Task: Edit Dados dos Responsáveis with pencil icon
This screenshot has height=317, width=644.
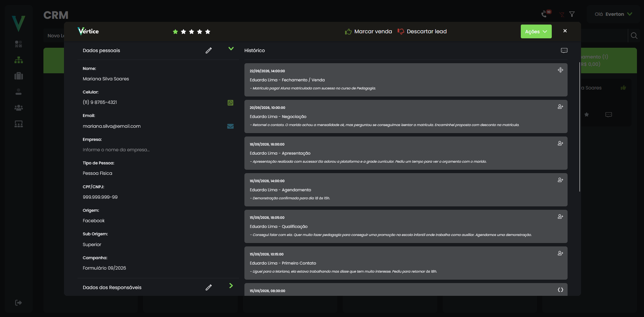Action: tap(209, 287)
